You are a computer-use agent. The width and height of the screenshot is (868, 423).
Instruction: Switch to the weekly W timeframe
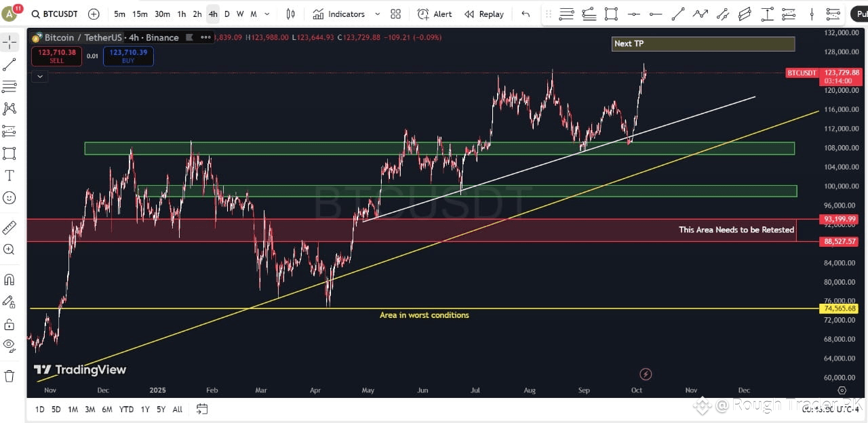240,14
